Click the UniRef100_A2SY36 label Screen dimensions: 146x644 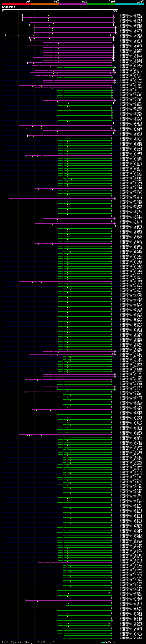[131, 562]
